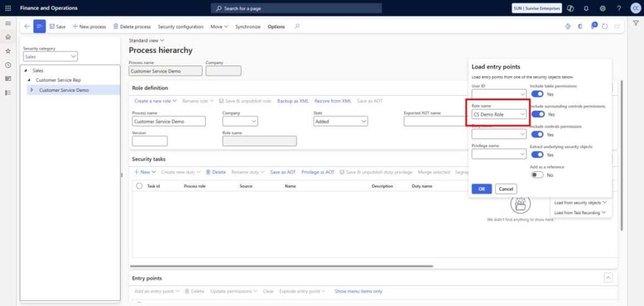Open settings gear icon
Viewport: 644px width, 306px height.
(602, 8)
